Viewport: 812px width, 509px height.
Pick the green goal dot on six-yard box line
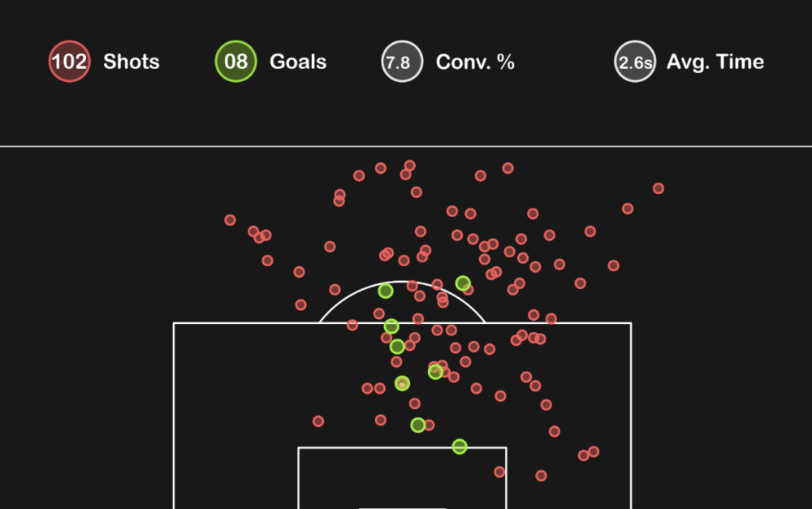tap(460, 446)
